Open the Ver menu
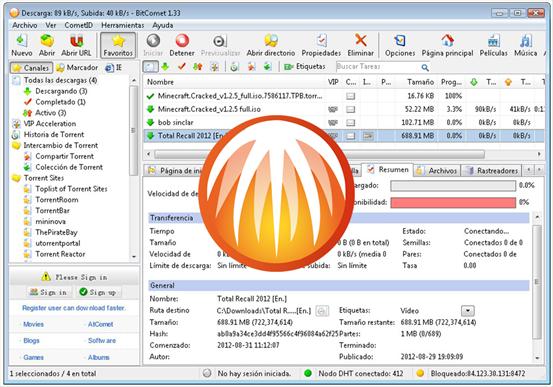The width and height of the screenshot is (553, 387). click(x=51, y=25)
